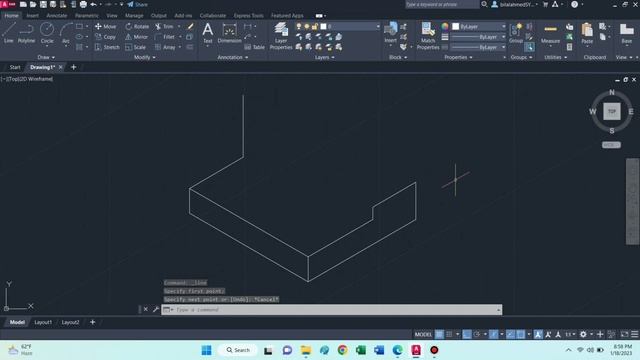The width and height of the screenshot is (640, 360).
Task: Open Layer Properties manager
Action: 281,36
